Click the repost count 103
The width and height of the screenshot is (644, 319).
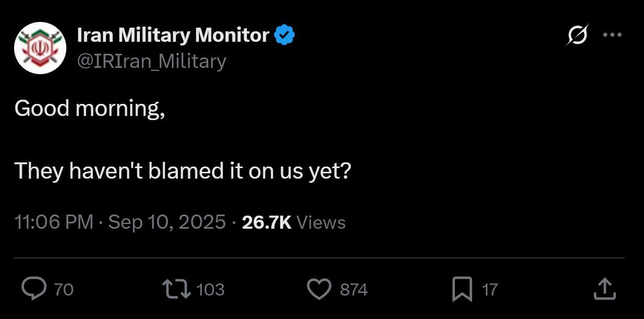tap(210, 289)
